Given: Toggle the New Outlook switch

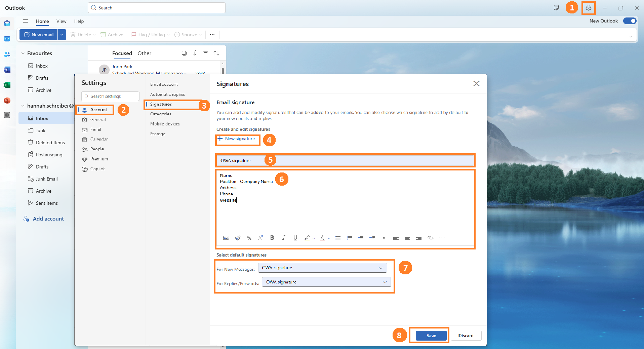Looking at the screenshot, I should coord(630,21).
